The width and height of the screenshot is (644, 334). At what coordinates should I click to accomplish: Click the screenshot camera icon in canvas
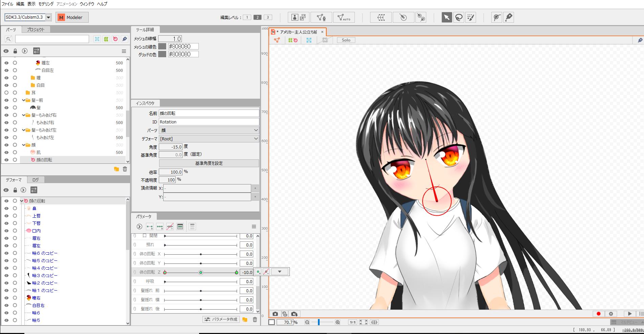(x=275, y=314)
